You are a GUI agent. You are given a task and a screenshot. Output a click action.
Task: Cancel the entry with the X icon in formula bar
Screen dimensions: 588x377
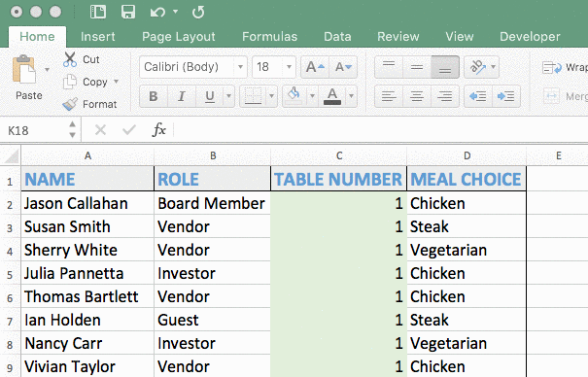click(x=100, y=130)
